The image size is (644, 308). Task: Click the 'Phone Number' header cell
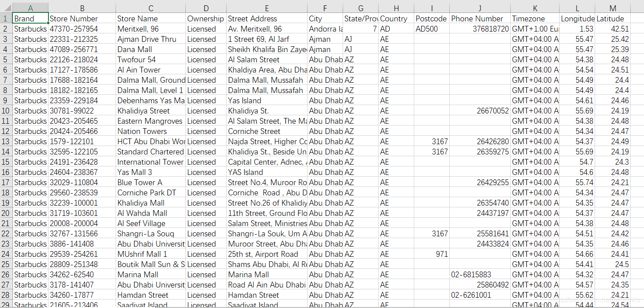[x=480, y=19]
